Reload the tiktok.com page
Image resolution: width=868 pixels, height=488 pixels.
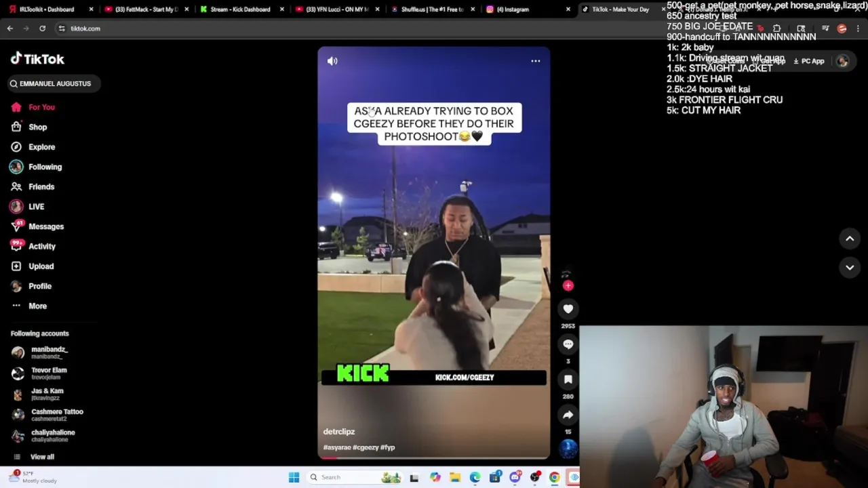[42, 28]
